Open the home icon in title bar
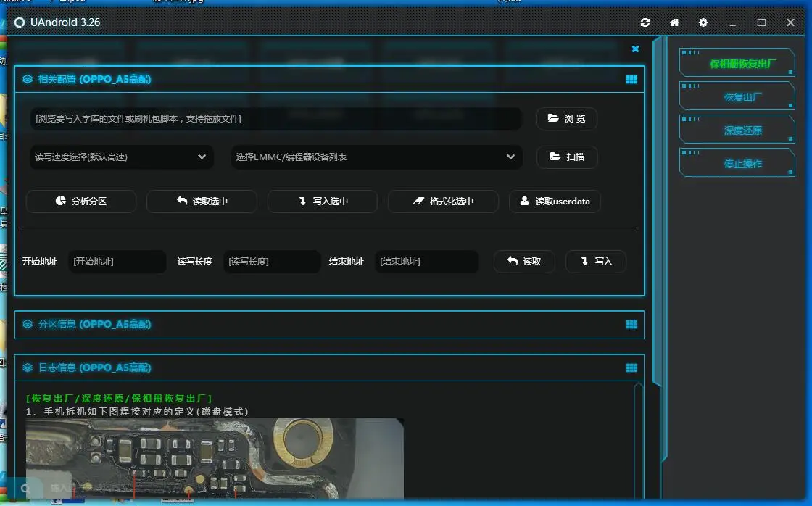 pyautogui.click(x=674, y=22)
